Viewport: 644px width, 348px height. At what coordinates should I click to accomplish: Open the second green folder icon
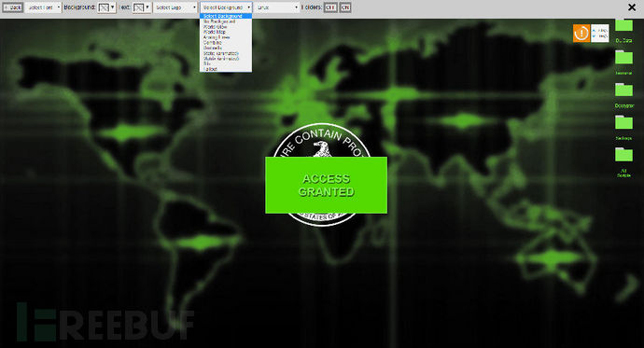coord(623,57)
